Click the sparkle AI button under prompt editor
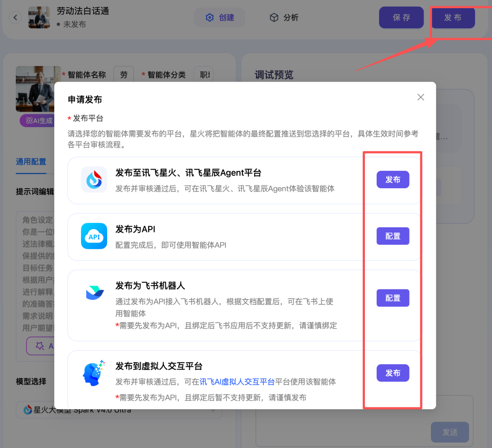Viewport: 492px width, 448px height. coord(40,346)
